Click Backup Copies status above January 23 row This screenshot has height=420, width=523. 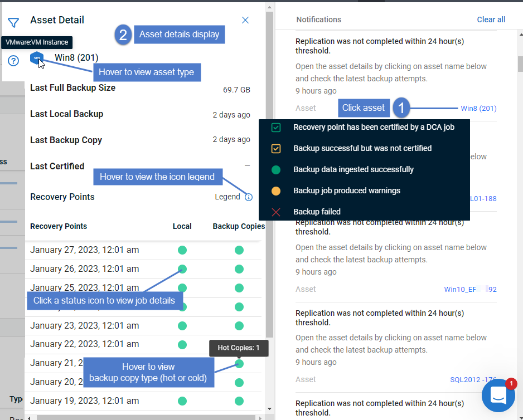coord(239,307)
